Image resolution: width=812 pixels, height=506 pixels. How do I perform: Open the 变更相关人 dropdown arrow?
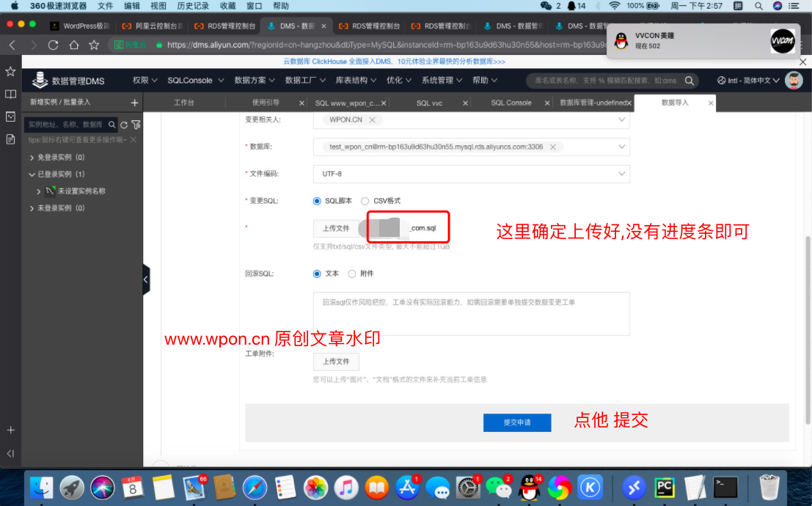pos(621,120)
